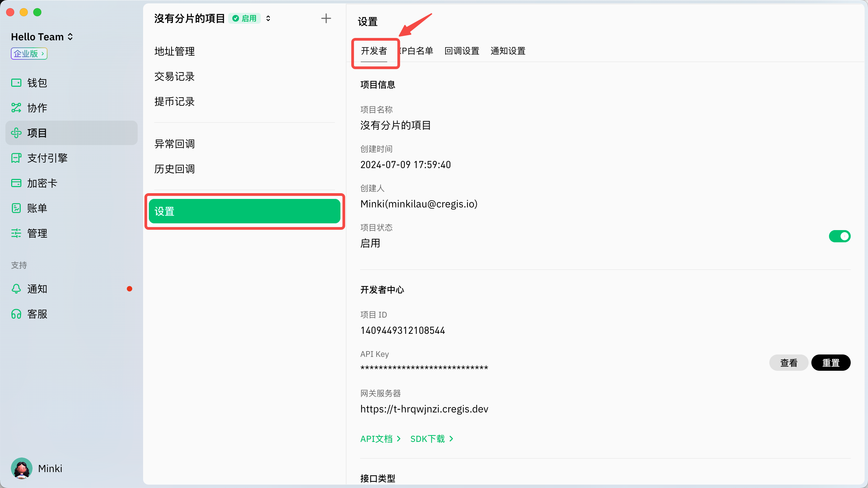Click 查看 to reveal API Key
This screenshot has height=488, width=868.
coord(789,363)
